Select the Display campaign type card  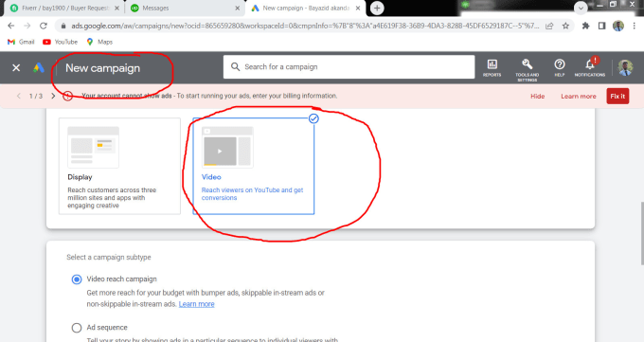click(119, 166)
